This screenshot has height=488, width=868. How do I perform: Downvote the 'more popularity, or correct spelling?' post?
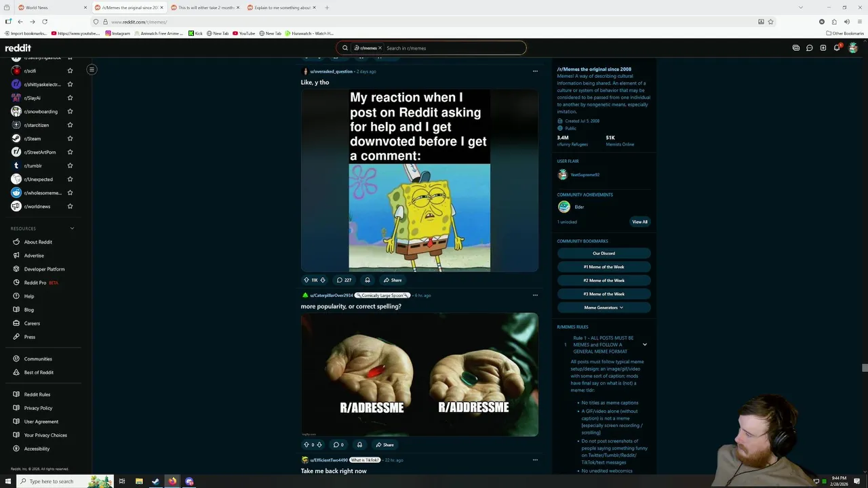click(x=319, y=445)
